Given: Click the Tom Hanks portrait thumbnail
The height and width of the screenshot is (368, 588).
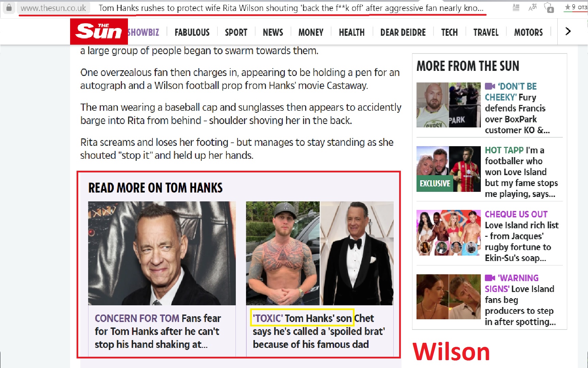Looking at the screenshot, I should click(162, 253).
